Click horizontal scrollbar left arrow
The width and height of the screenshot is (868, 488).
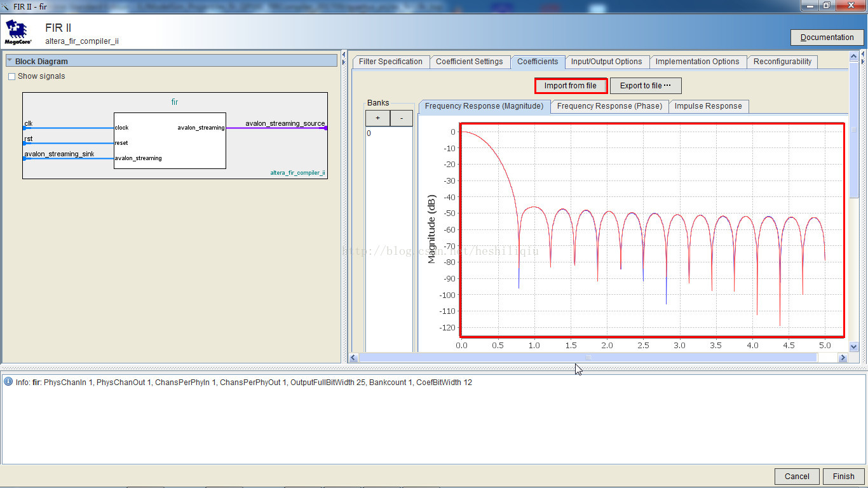[x=353, y=358]
